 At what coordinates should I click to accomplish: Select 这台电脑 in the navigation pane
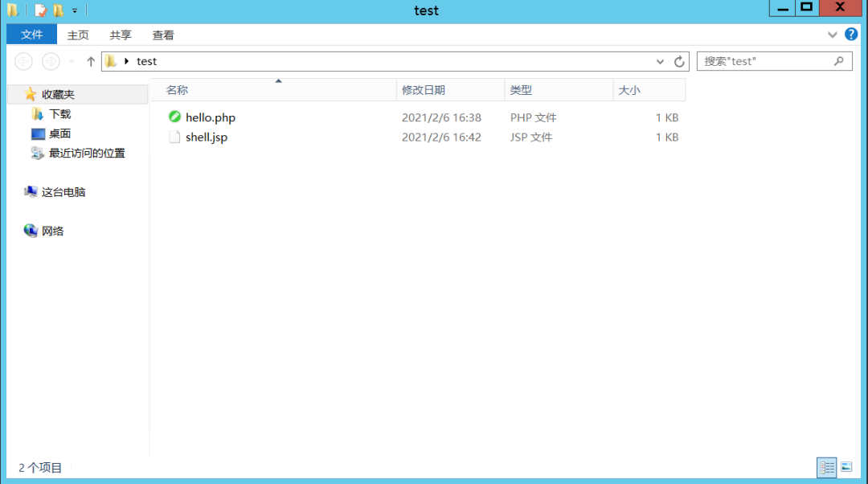(63, 192)
